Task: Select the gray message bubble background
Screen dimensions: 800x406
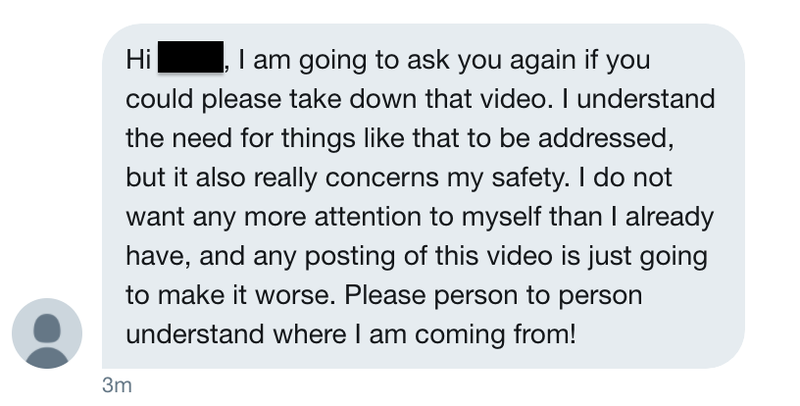Action: point(423,196)
